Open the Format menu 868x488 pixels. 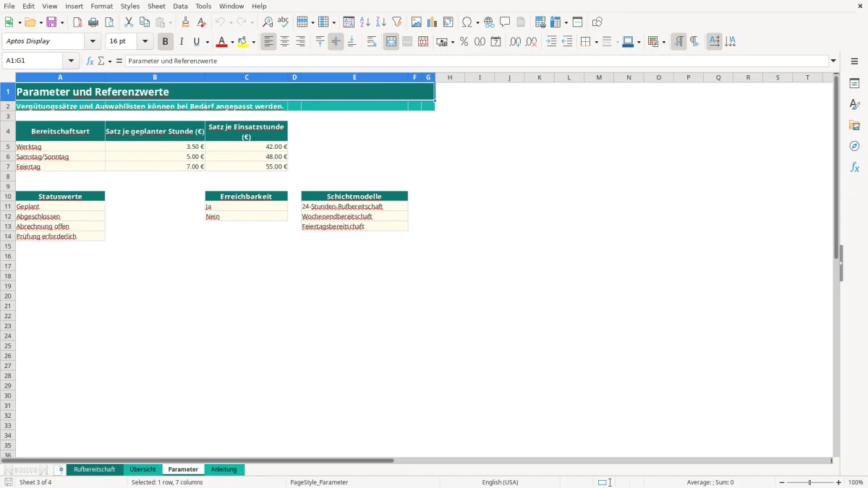point(102,6)
